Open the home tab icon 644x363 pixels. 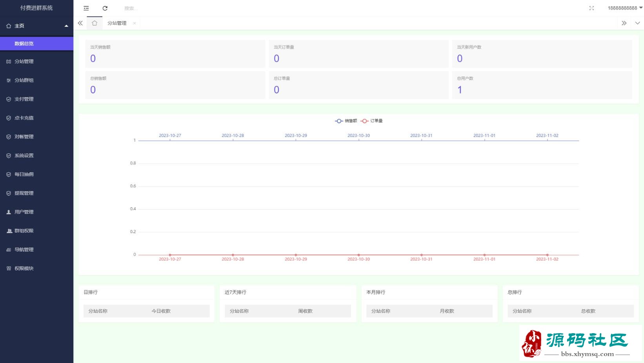(95, 23)
